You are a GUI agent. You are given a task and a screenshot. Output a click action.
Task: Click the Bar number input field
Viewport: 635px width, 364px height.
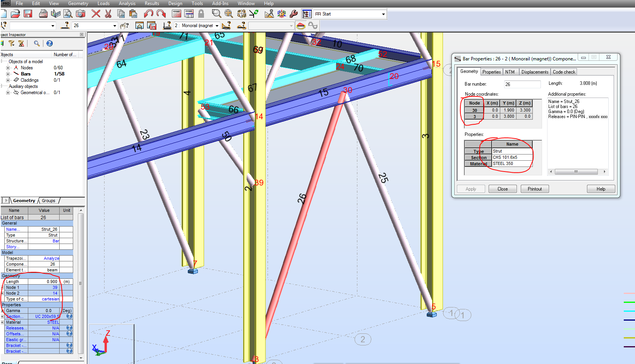522,84
